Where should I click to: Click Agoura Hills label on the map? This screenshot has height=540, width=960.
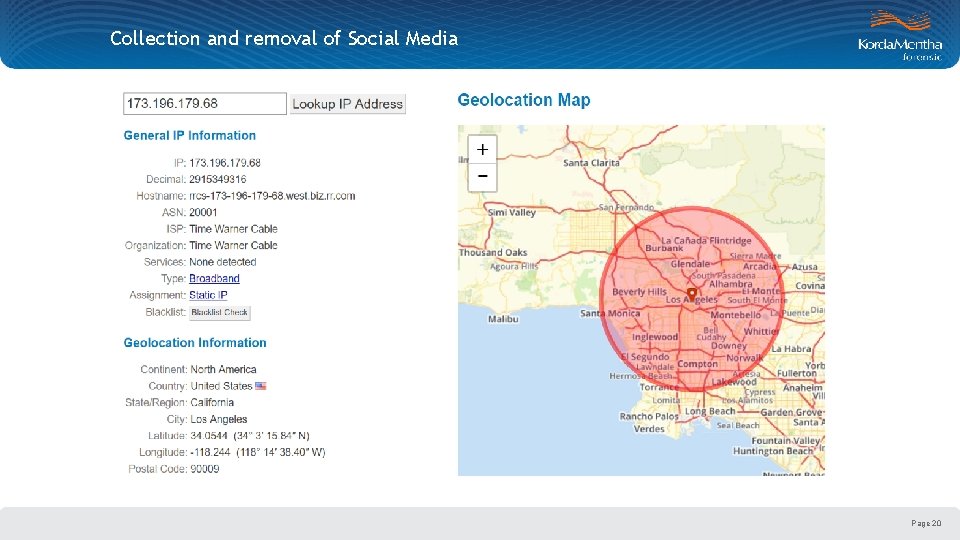coord(514,266)
